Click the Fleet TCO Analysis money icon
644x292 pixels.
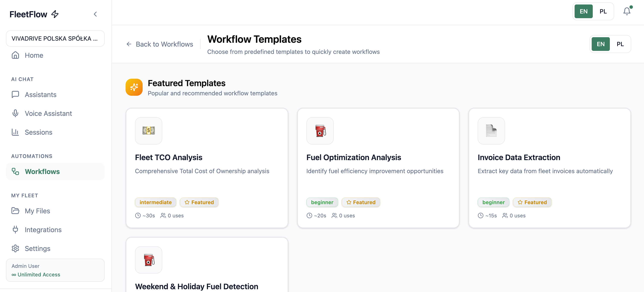[x=148, y=131]
